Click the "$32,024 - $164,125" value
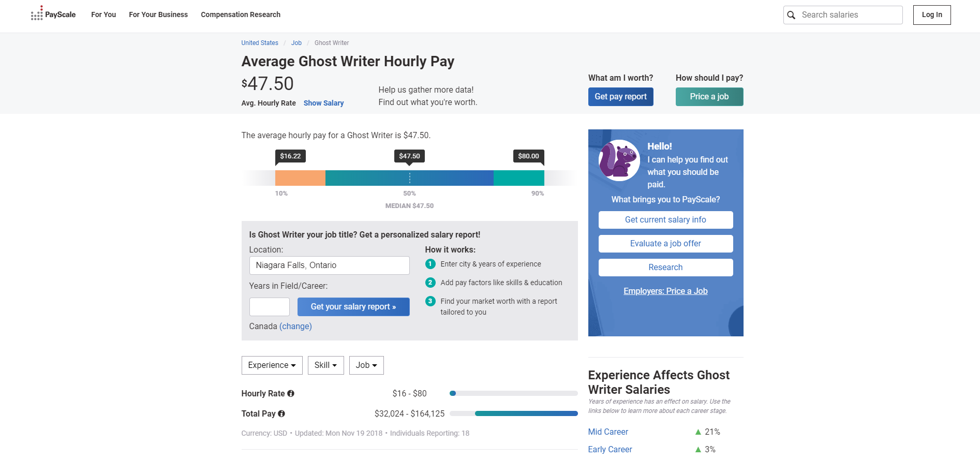This screenshot has height=459, width=980. point(410,413)
